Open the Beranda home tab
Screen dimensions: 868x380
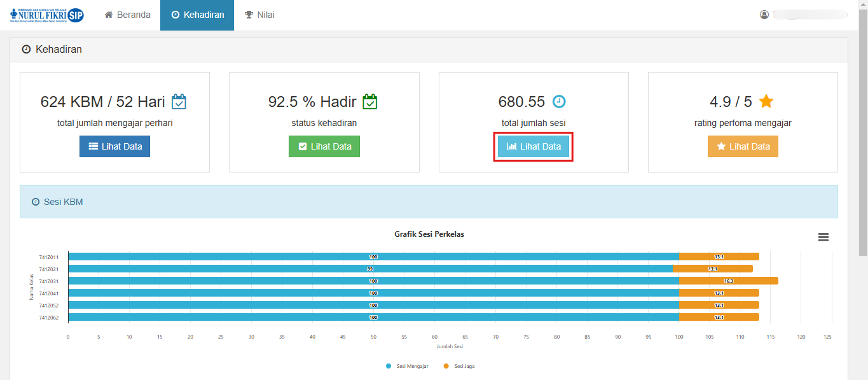(127, 15)
